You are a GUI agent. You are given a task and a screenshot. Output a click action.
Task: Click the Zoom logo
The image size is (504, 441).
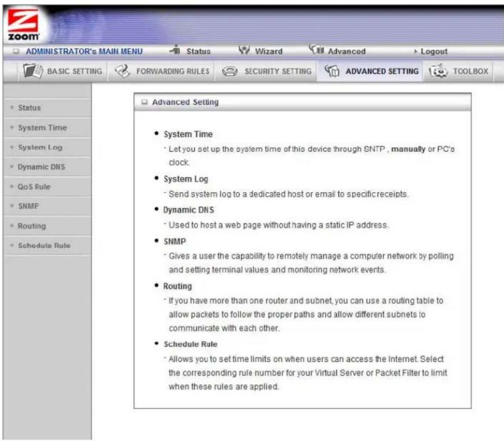click(x=23, y=25)
